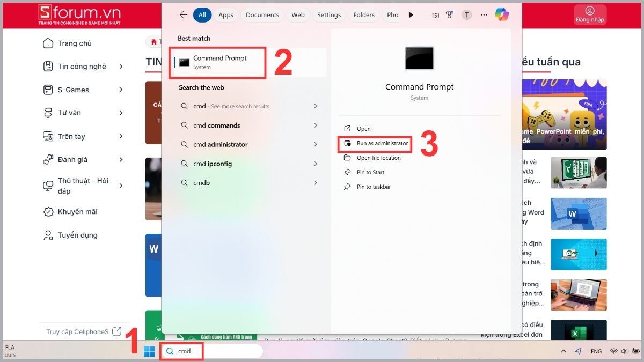Choose Pin to taskbar
The width and height of the screenshot is (644, 362).
(x=367, y=187)
